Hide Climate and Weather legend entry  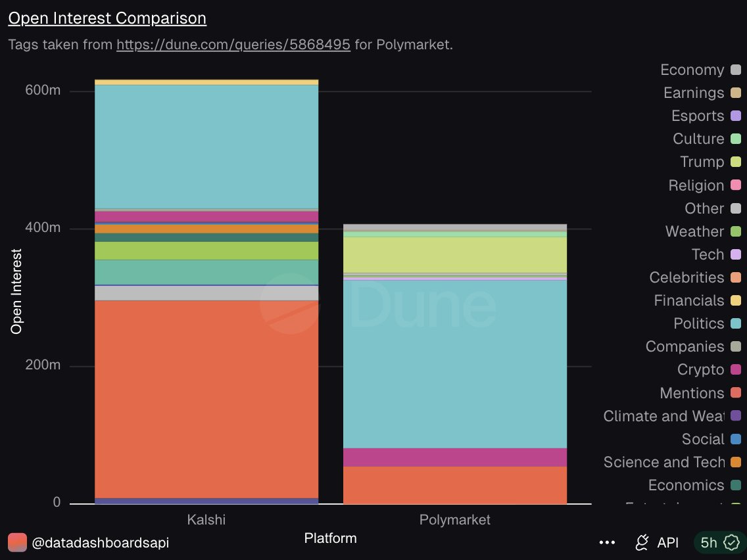point(672,415)
